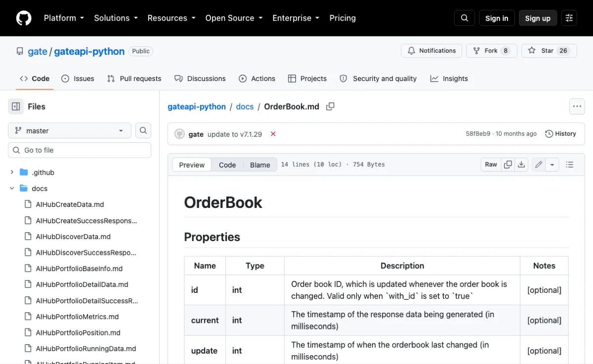
Task: Open AIHubPortfolioRunningData.md in file tree
Action: pos(86,349)
